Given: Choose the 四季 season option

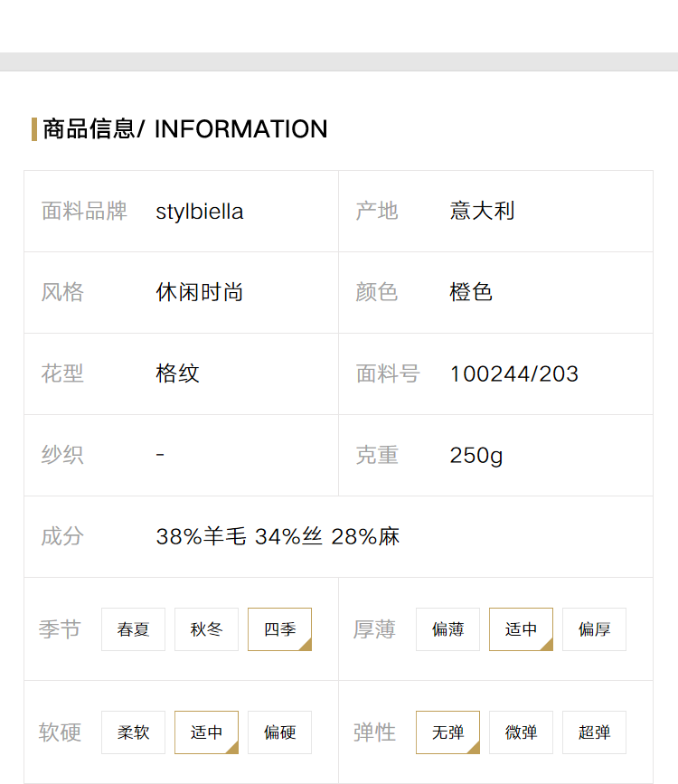Looking at the screenshot, I should click(x=279, y=629).
